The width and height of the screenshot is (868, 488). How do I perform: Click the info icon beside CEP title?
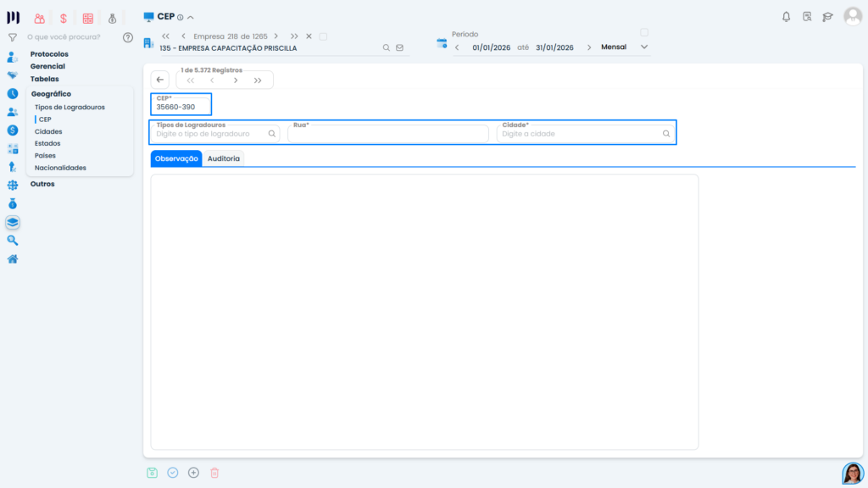180,18
